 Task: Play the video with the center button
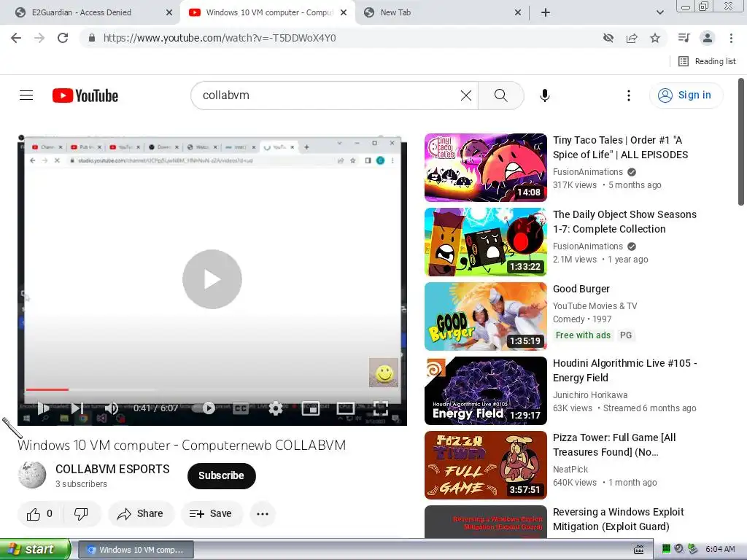(x=212, y=279)
